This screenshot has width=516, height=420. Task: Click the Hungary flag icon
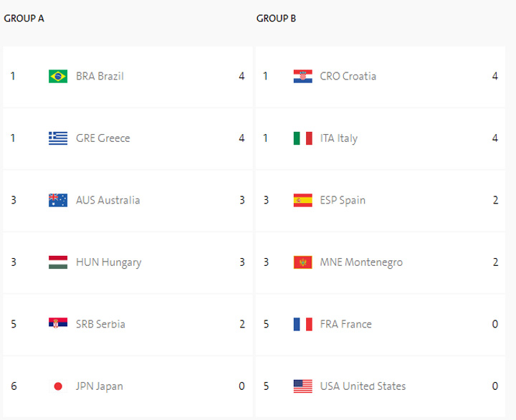pyautogui.click(x=58, y=262)
